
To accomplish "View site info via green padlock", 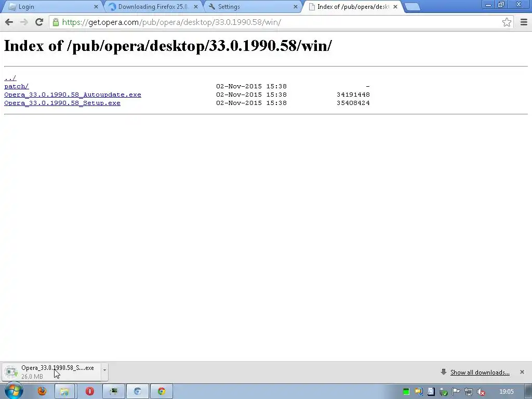I will tap(56, 22).
